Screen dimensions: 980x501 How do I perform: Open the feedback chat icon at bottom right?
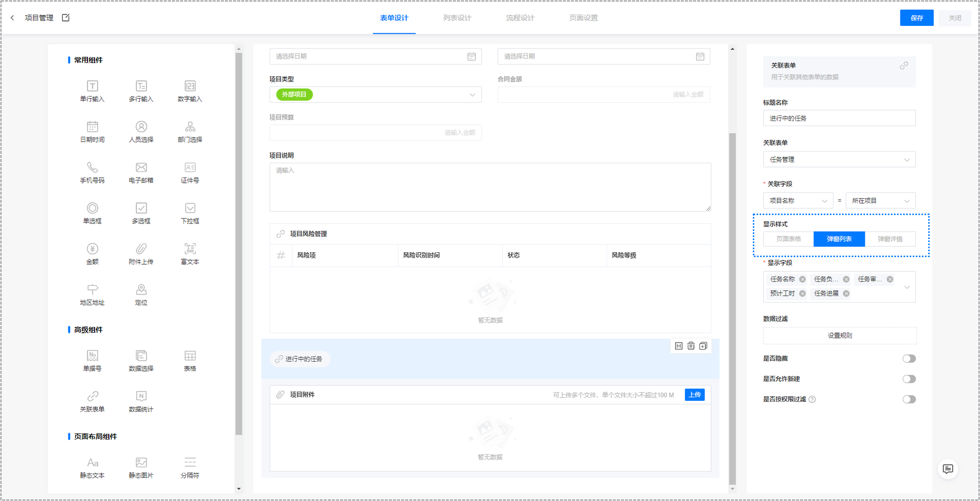point(948,469)
